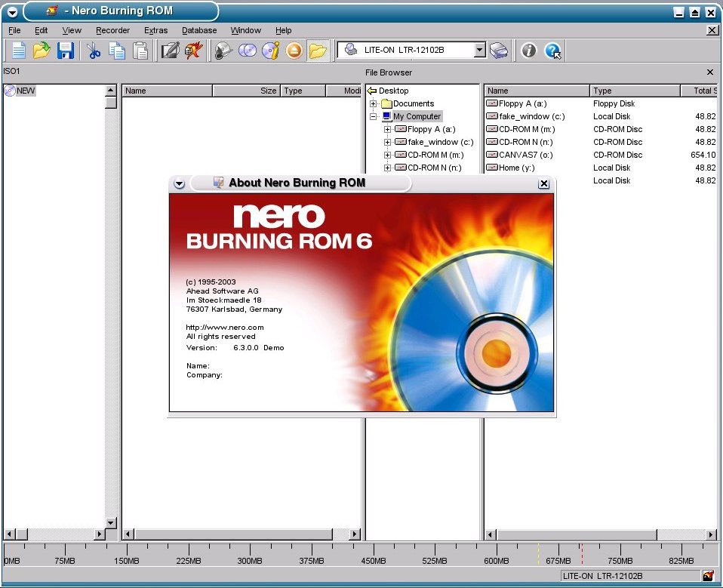The image size is (723, 588).
Task: Show disc info icon
Action: click(271, 51)
